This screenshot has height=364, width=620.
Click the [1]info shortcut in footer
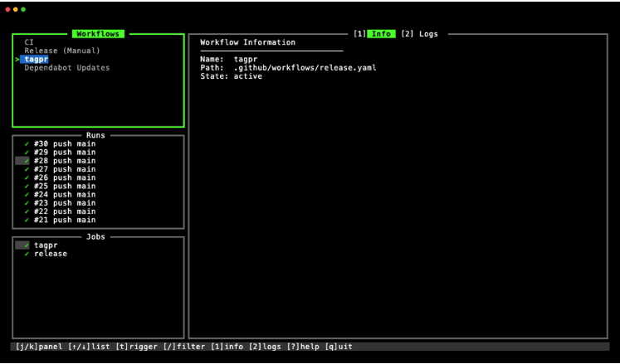(x=227, y=347)
